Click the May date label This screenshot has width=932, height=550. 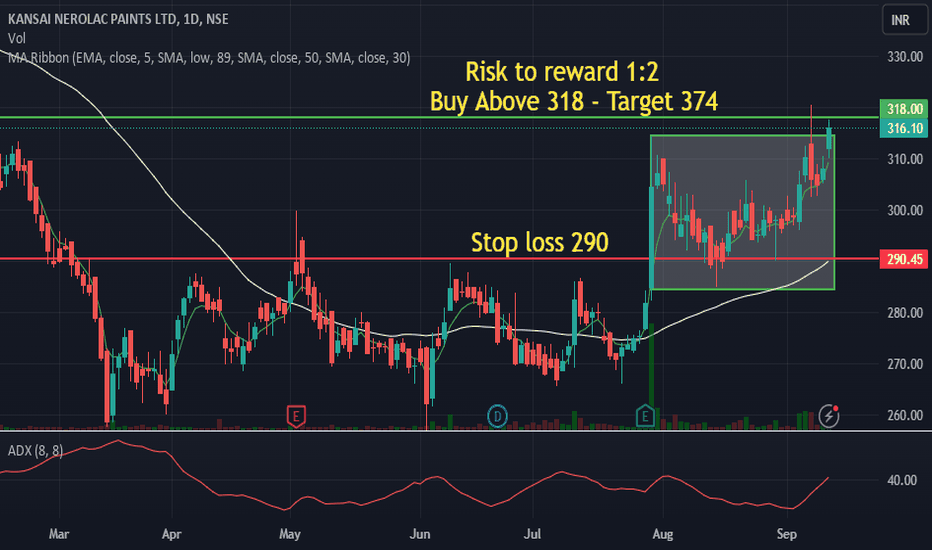tap(289, 534)
